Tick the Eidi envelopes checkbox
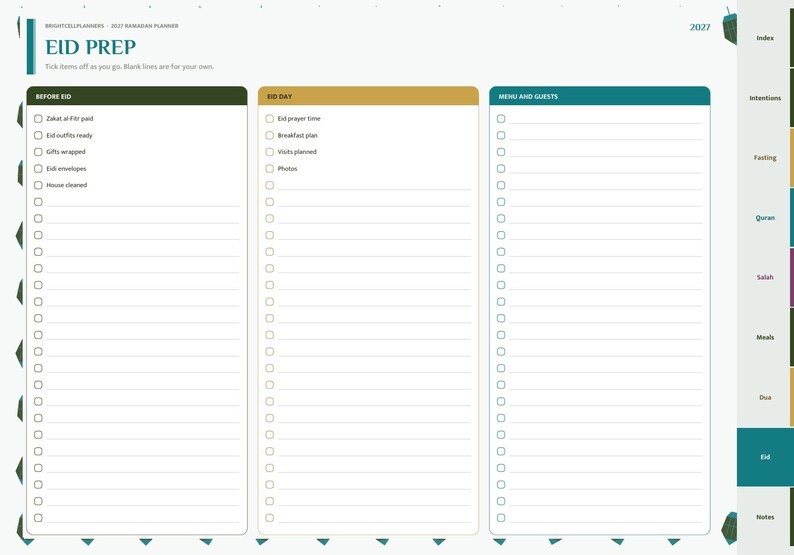The width and height of the screenshot is (794, 555). pos(38,169)
